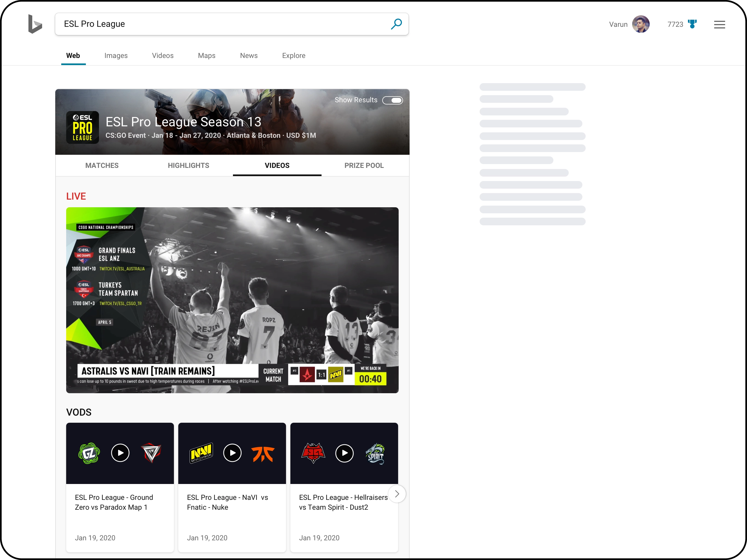
Task: Click Jan 19, 2020 under Hellraisers VOD
Action: pyautogui.click(x=319, y=538)
